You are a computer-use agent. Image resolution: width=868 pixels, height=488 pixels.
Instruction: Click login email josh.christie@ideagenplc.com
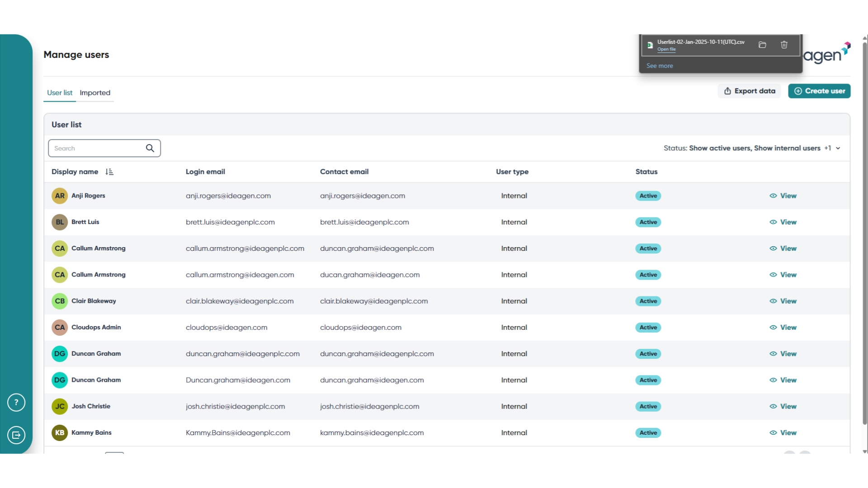pos(235,406)
